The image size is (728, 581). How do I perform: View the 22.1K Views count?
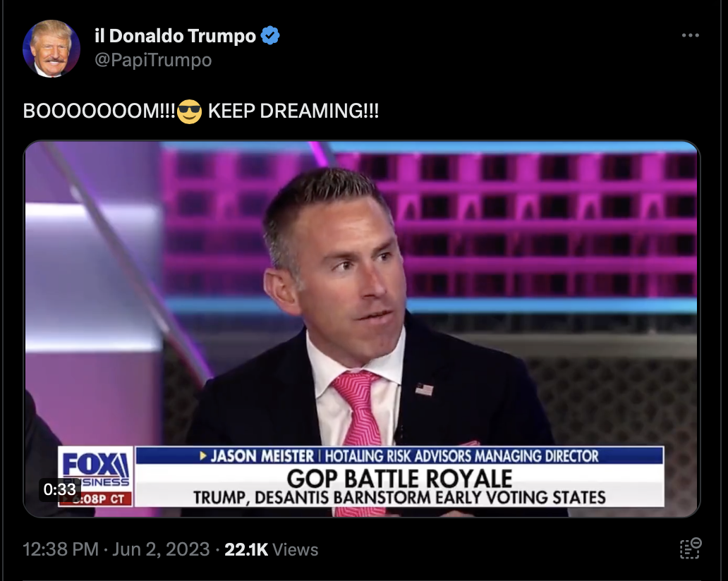pyautogui.click(x=271, y=549)
